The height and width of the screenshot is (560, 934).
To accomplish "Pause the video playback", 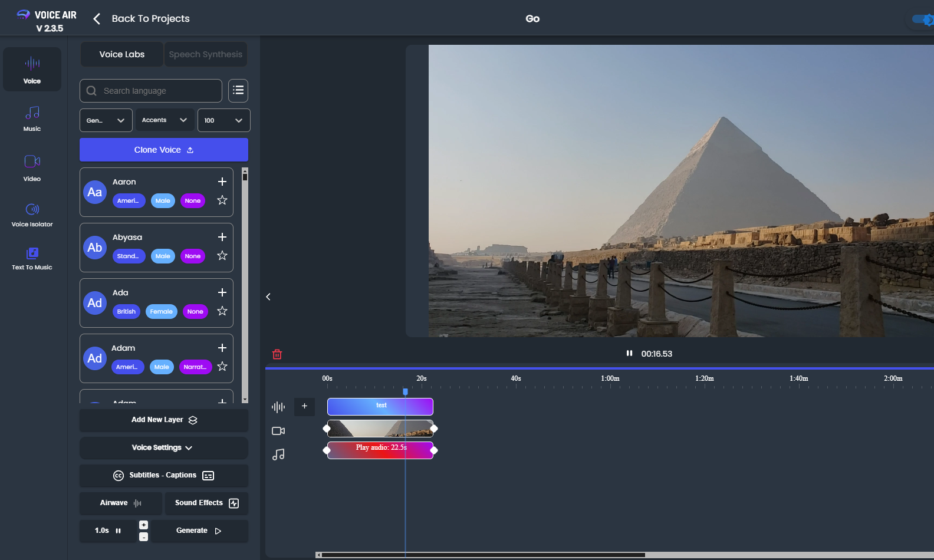I will [x=629, y=353].
